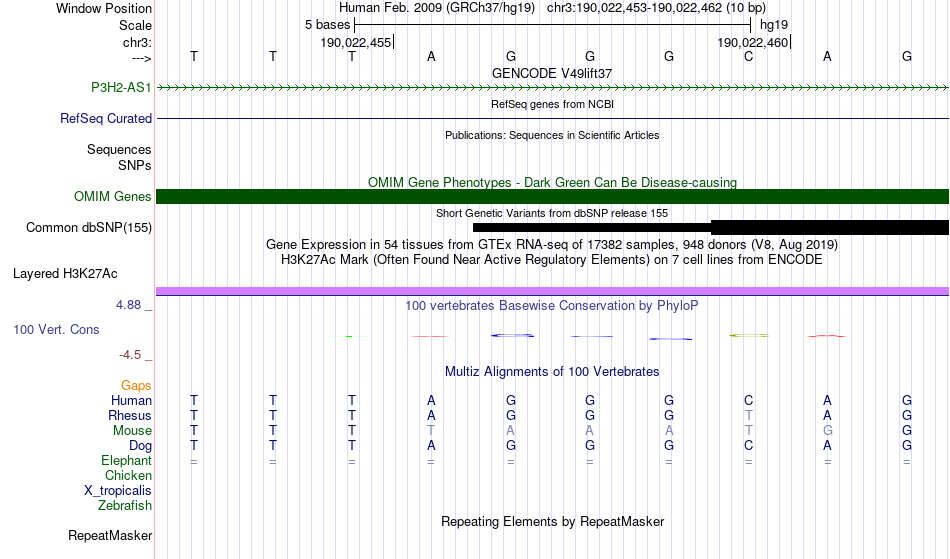This screenshot has width=950, height=559.
Task: Select the Sequences track label
Action: click(119, 150)
